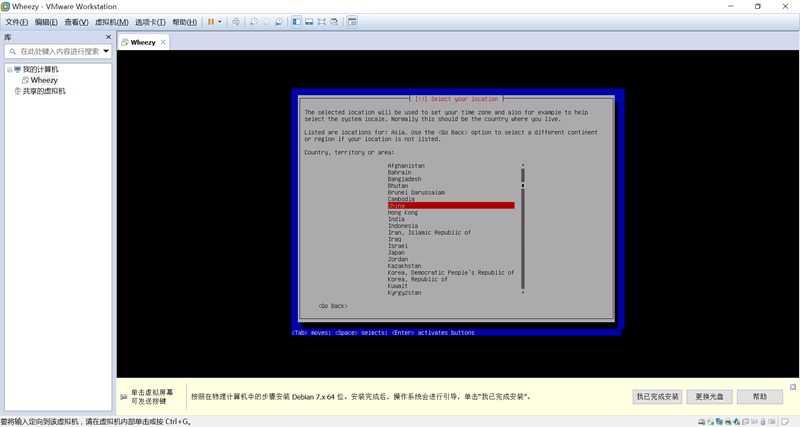This screenshot has width=800, height=427.
Task: Choose Iraq in the country list
Action: (x=394, y=239)
